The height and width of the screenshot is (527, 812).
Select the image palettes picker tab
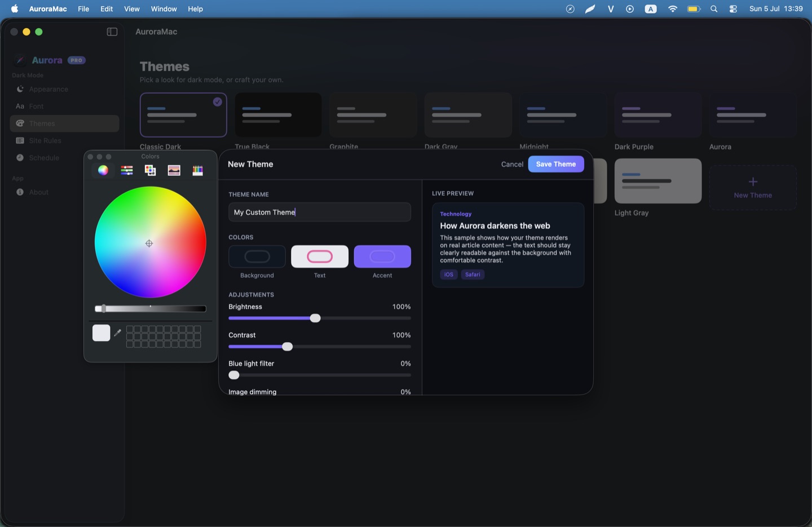click(174, 170)
